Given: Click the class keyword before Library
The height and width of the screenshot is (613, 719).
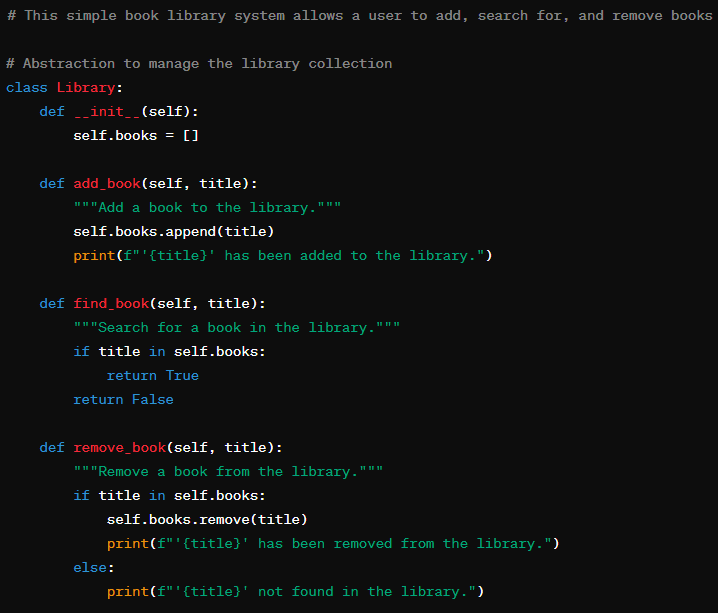Looking at the screenshot, I should 26,88.
